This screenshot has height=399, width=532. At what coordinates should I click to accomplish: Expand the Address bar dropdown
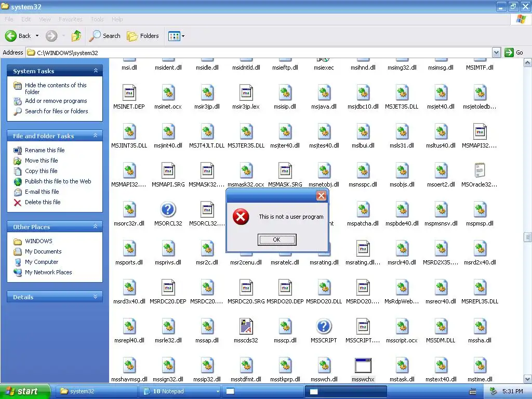(496, 52)
